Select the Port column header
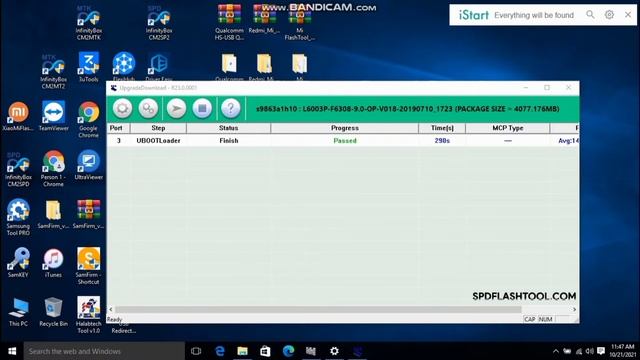The height and width of the screenshot is (360, 640). [118, 128]
